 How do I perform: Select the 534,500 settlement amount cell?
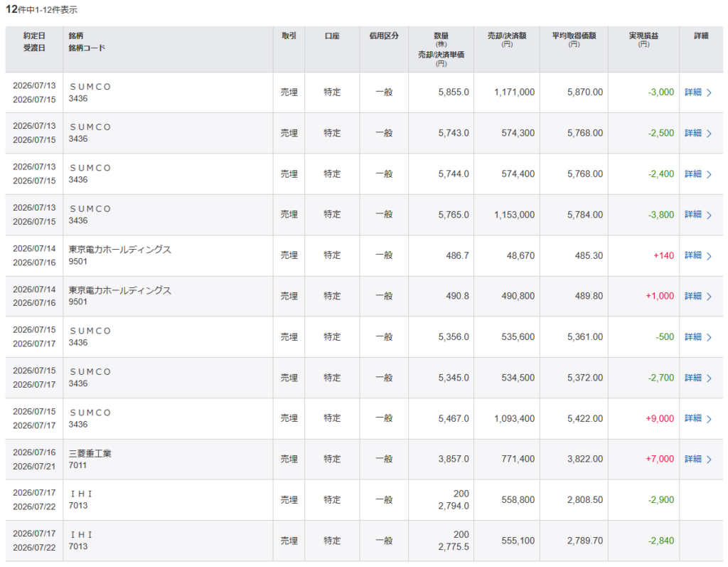tap(518, 378)
